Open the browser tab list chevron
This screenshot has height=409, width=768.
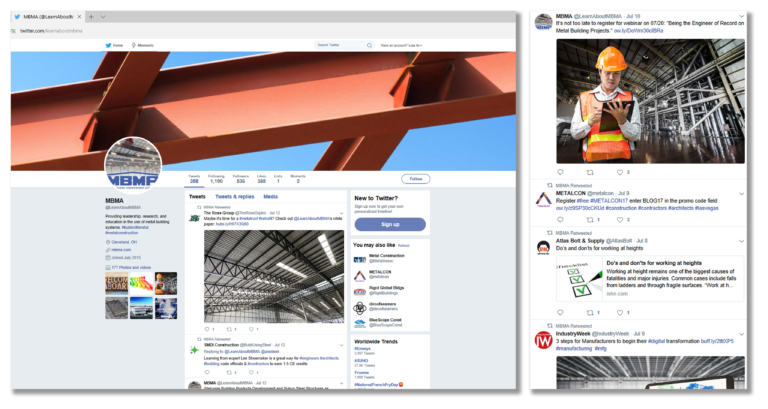pos(103,17)
